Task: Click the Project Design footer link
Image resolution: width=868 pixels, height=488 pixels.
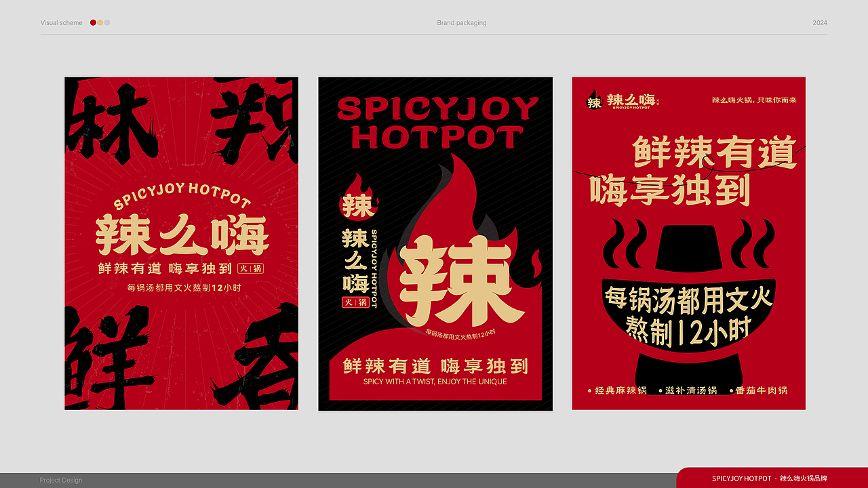Action: (61, 480)
